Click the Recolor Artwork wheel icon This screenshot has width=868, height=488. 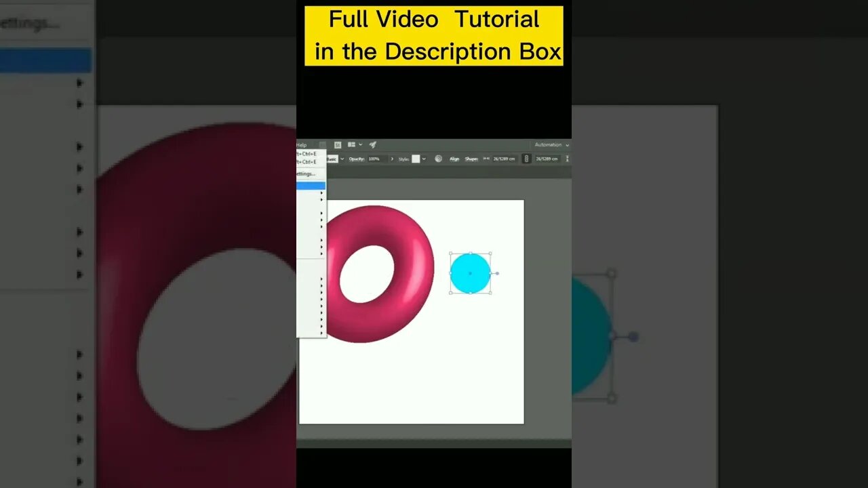pos(438,159)
